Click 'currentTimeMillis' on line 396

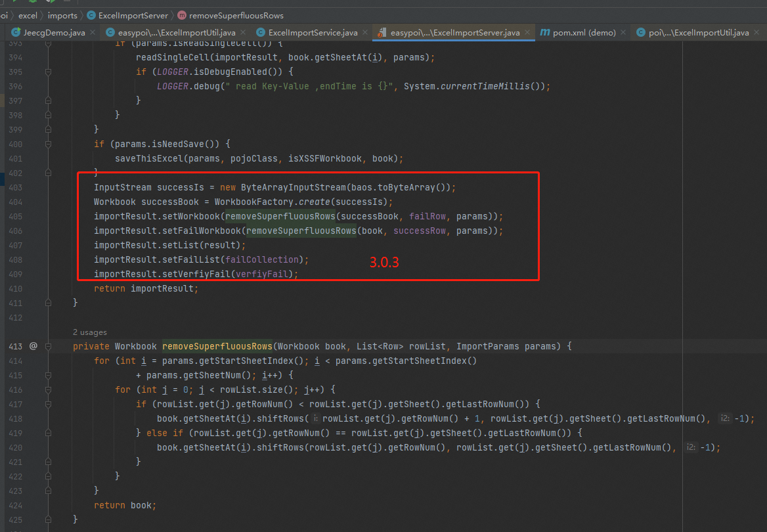click(x=485, y=86)
